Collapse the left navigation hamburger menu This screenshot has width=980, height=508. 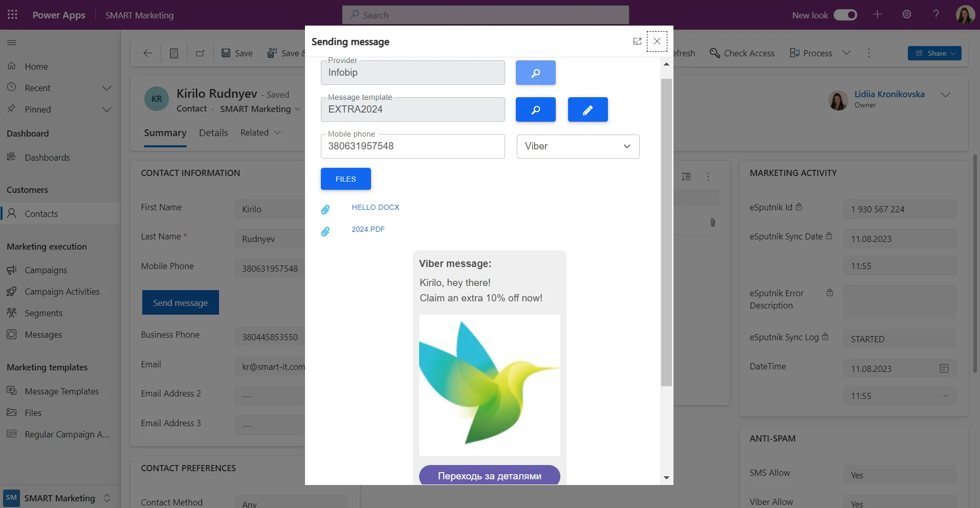(x=12, y=42)
